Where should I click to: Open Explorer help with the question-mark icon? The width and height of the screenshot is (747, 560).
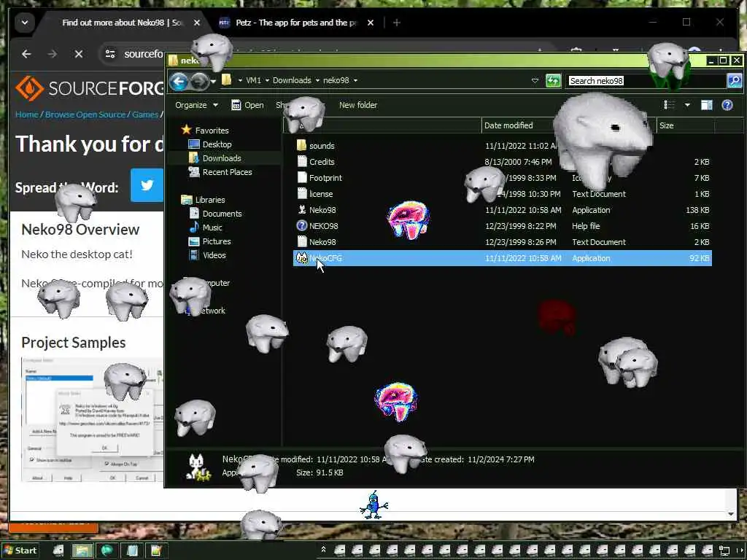click(727, 105)
